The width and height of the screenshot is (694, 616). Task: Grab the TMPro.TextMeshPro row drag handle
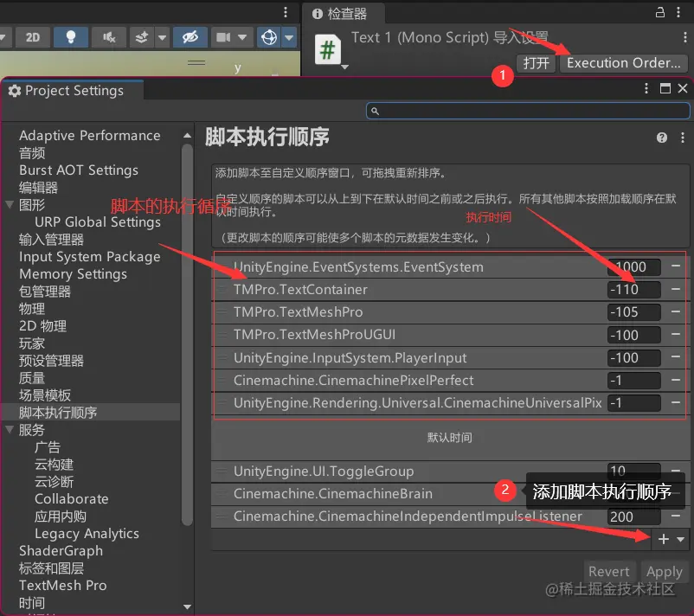pyautogui.click(x=222, y=311)
